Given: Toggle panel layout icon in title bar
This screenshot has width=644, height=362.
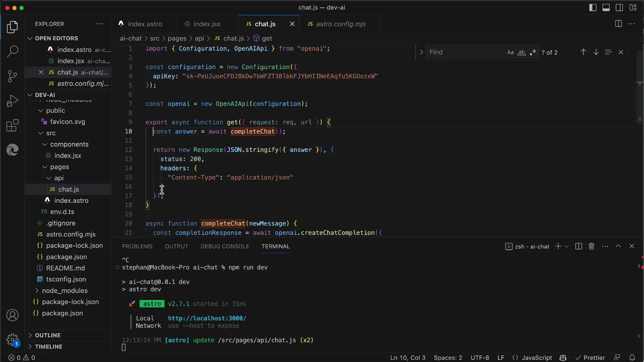Looking at the screenshot, I should coord(606,7).
